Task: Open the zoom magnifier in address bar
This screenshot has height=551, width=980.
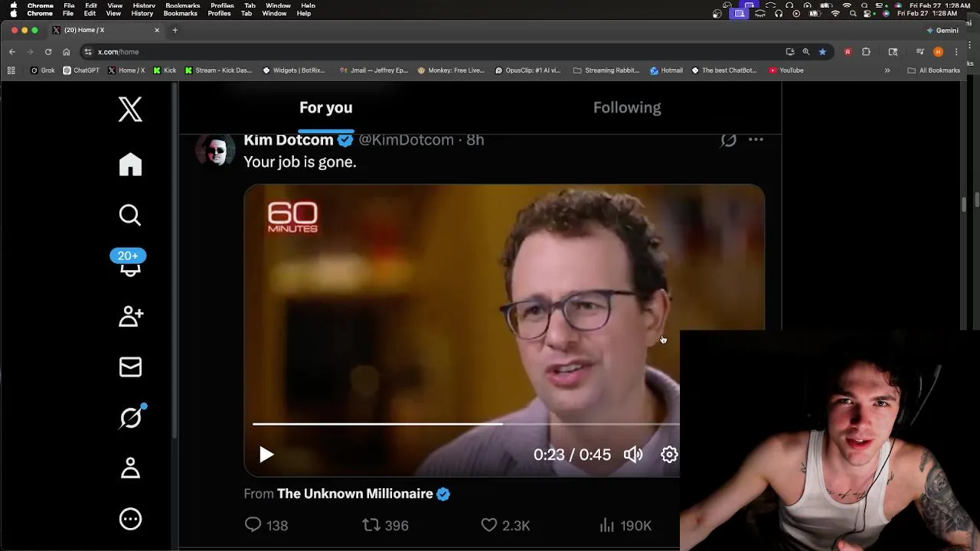Action: pos(806,51)
